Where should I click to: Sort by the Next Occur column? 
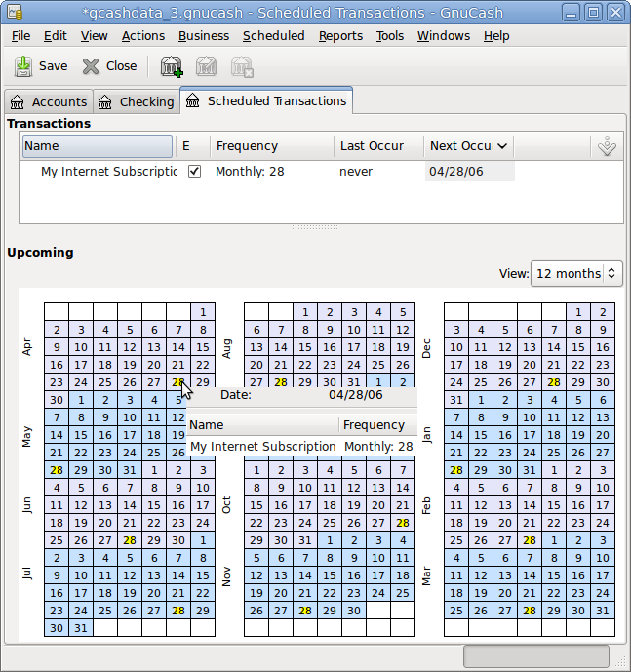pyautogui.click(x=468, y=146)
